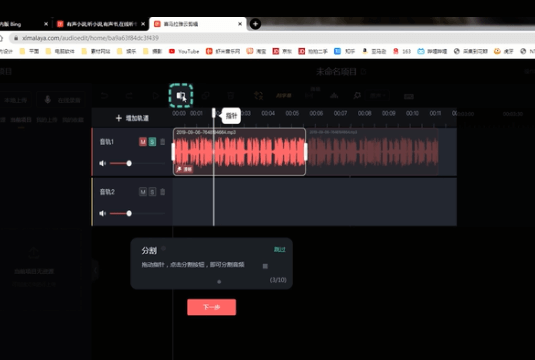Click the playhead marker on the timeline ruler
This screenshot has width=535, height=360.
(x=214, y=113)
